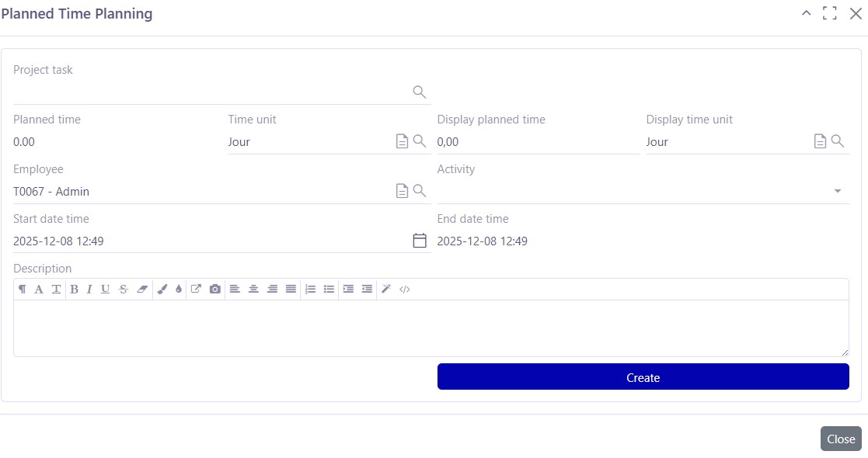868x458 pixels.
Task: Toggle underline formatting
Action: point(105,289)
